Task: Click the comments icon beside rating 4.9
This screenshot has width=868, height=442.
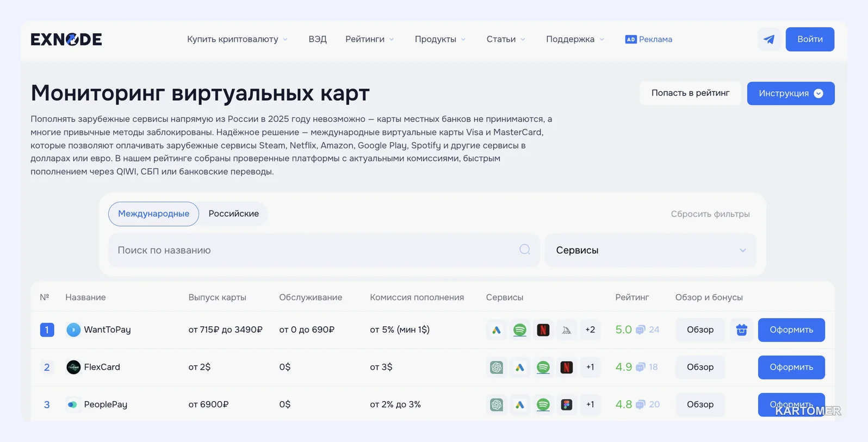Action: [641, 368]
